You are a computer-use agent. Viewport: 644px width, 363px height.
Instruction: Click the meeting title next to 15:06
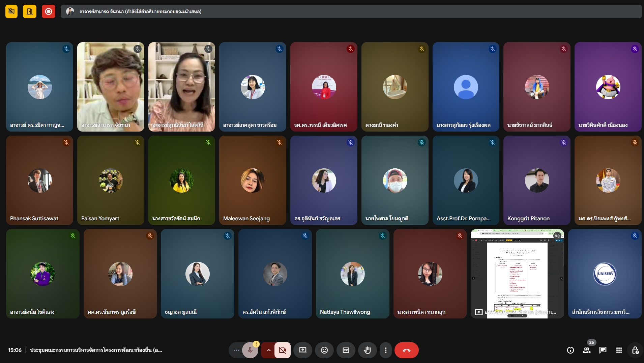96,350
